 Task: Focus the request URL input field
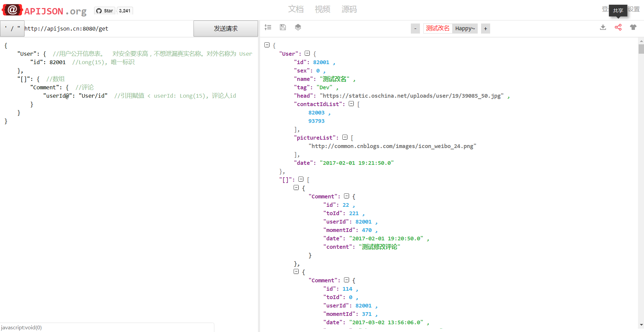tap(109, 29)
